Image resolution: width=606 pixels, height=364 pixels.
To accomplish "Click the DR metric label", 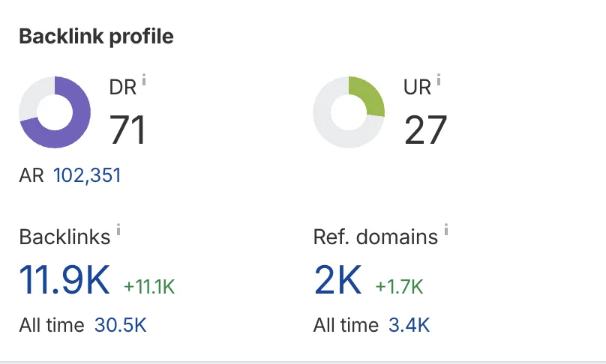I will coord(123,88).
